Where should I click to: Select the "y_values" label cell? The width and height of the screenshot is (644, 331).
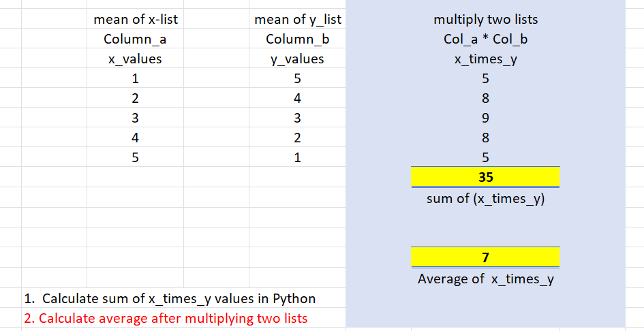[297, 59]
